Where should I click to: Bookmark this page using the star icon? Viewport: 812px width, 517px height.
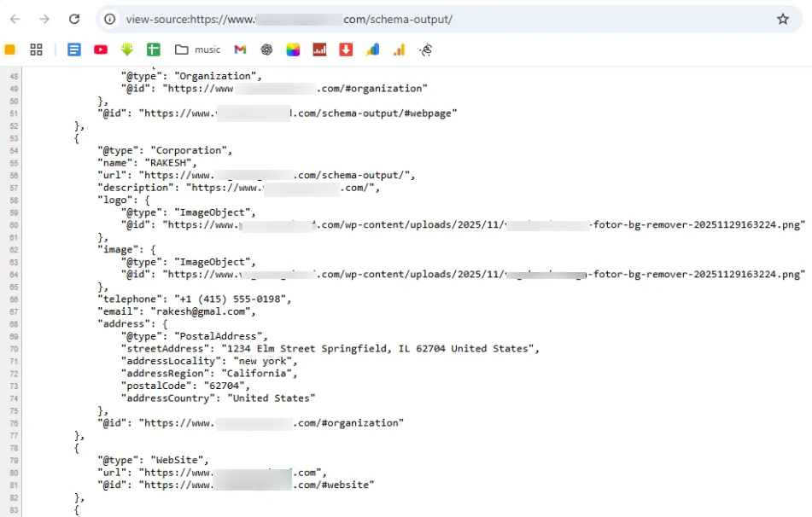point(783,16)
